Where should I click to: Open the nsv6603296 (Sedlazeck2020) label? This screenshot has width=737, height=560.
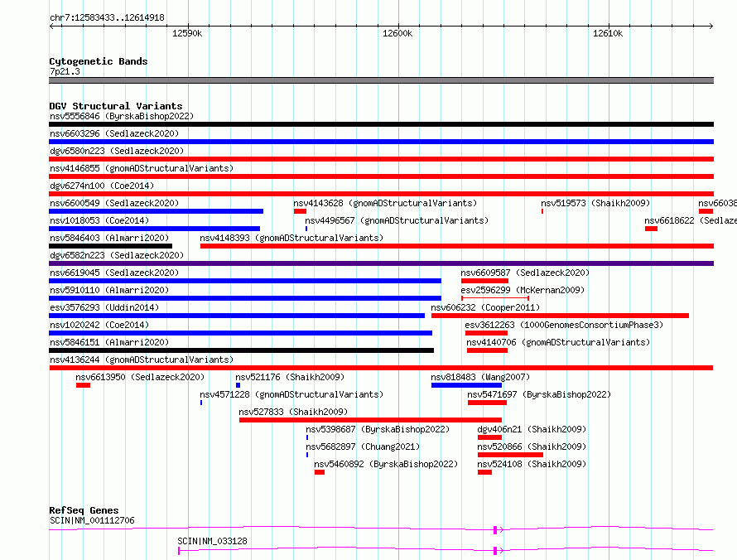pyautogui.click(x=114, y=133)
